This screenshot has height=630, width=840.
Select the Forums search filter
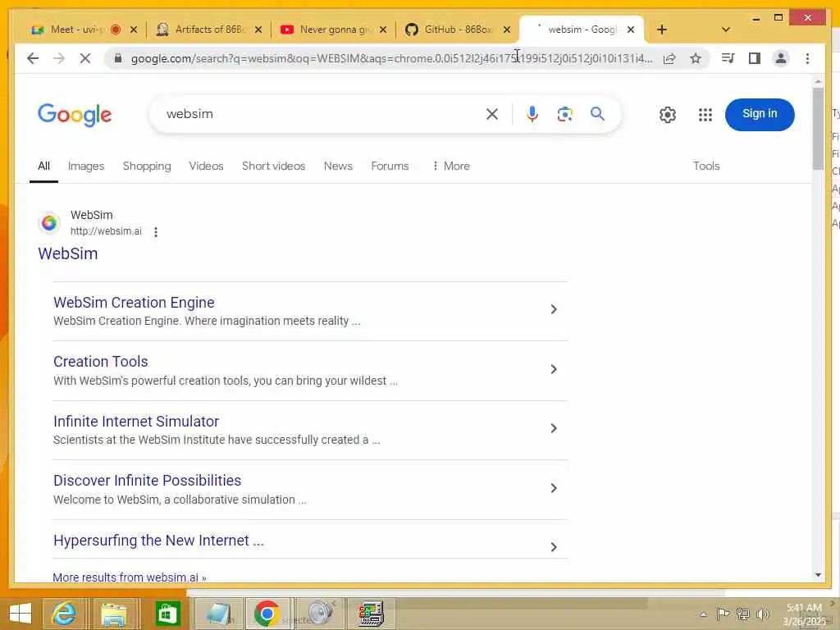click(x=390, y=166)
